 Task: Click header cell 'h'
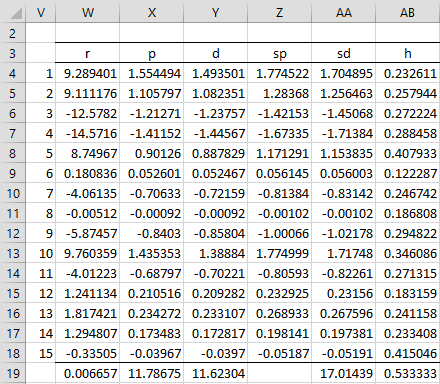tap(408, 53)
